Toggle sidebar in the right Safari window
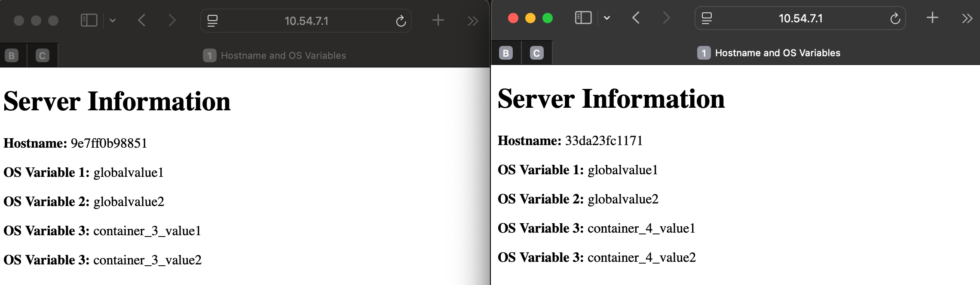 click(583, 18)
